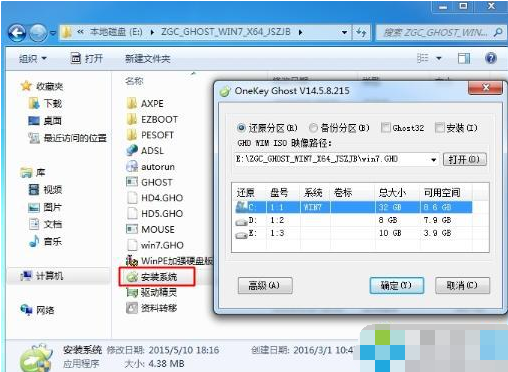Select 库 in the navigation pane

[x=33, y=173]
